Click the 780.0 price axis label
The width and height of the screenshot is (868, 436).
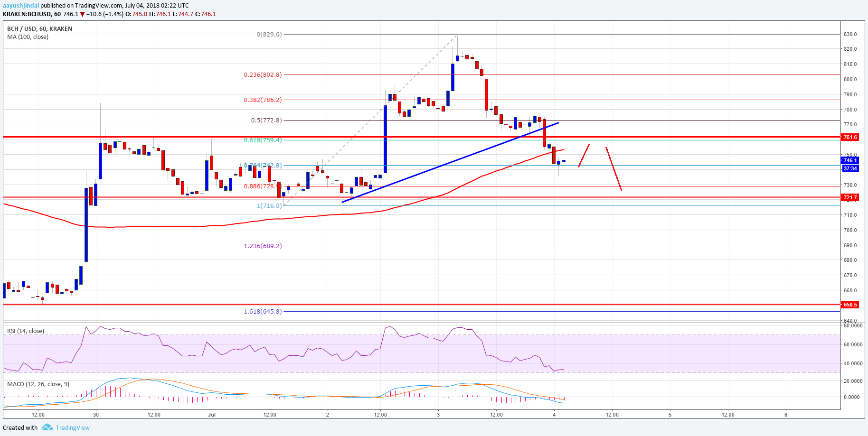850,110
